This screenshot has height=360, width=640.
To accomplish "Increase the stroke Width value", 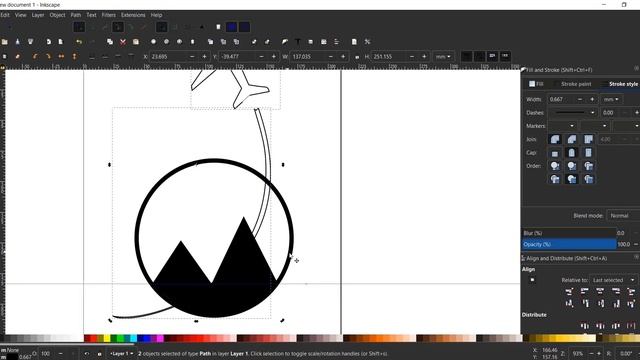I will pyautogui.click(x=592, y=99).
